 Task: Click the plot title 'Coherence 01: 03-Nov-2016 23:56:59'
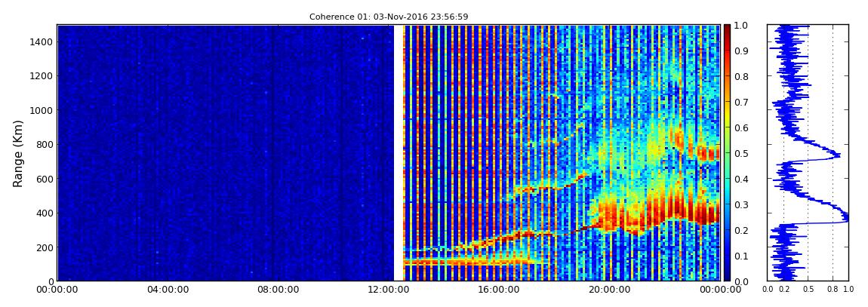tap(389, 17)
